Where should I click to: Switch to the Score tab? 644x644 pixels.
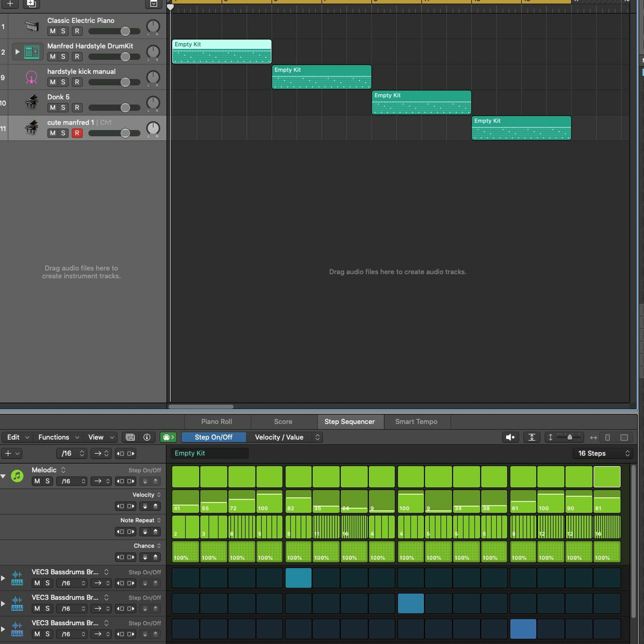283,421
